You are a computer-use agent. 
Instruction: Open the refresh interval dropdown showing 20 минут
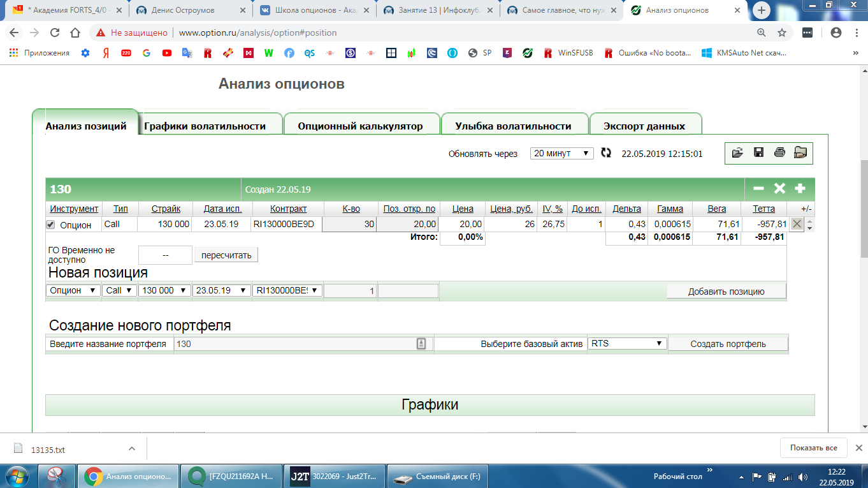tap(562, 153)
